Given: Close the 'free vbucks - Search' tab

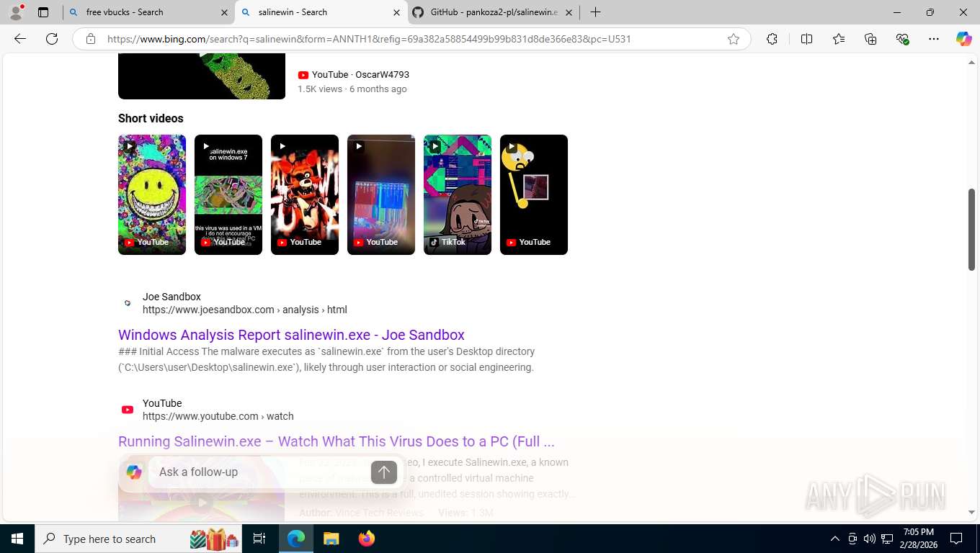Looking at the screenshot, I should 224,12.
